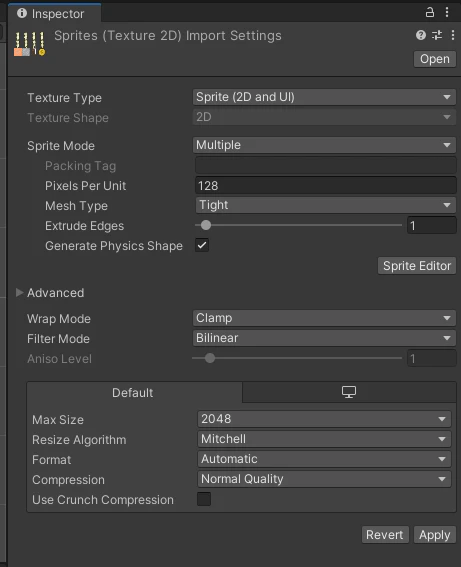Click the Apply button
Image resolution: width=461 pixels, height=567 pixels.
[x=435, y=535]
